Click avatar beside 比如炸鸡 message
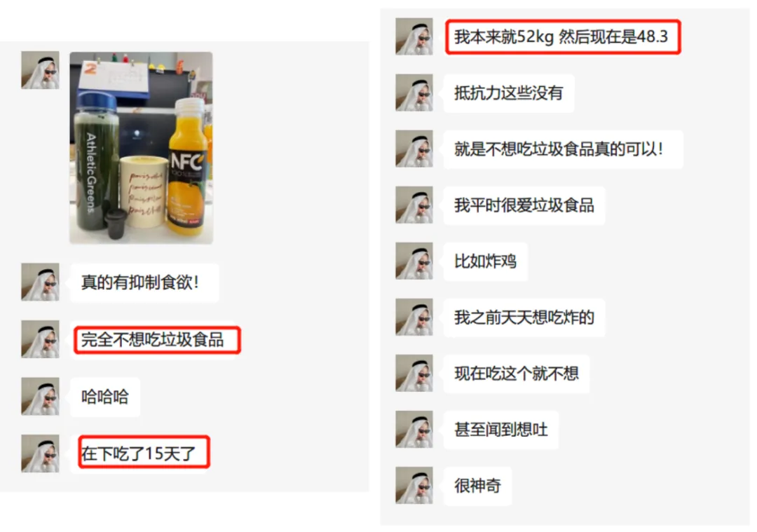 [x=414, y=261]
